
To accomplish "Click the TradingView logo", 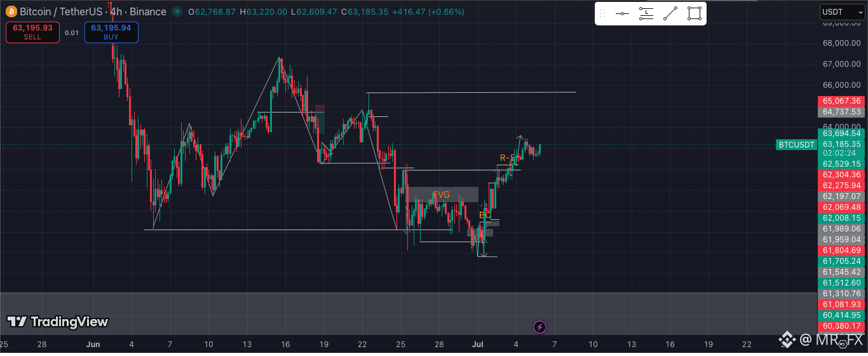I will tap(58, 322).
